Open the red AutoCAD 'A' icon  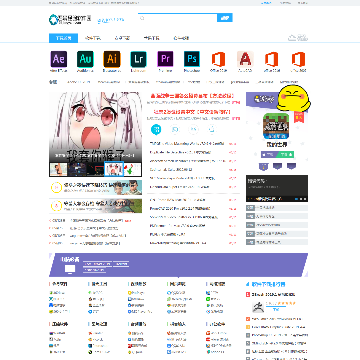(245, 59)
